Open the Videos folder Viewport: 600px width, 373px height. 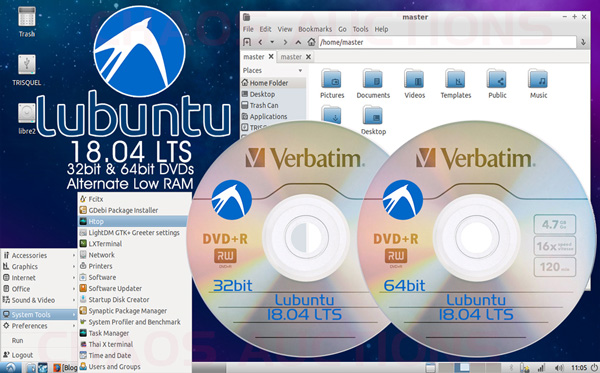(414, 84)
